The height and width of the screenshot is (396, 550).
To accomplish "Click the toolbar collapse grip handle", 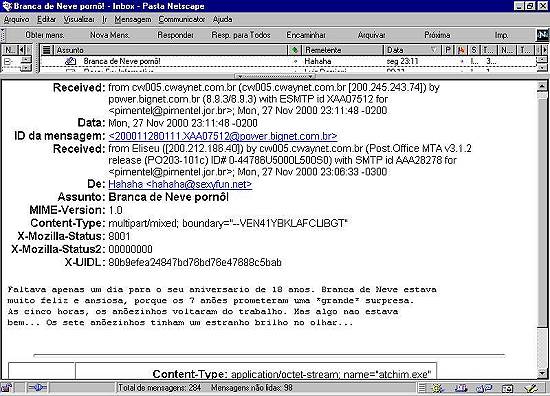I will click(3, 35).
